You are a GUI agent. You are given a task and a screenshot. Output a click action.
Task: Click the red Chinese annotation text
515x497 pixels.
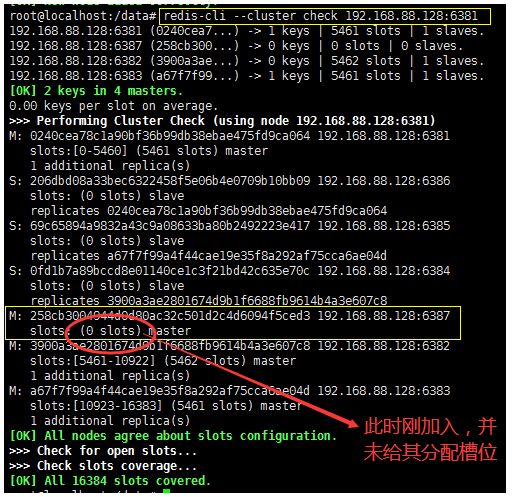click(430, 439)
